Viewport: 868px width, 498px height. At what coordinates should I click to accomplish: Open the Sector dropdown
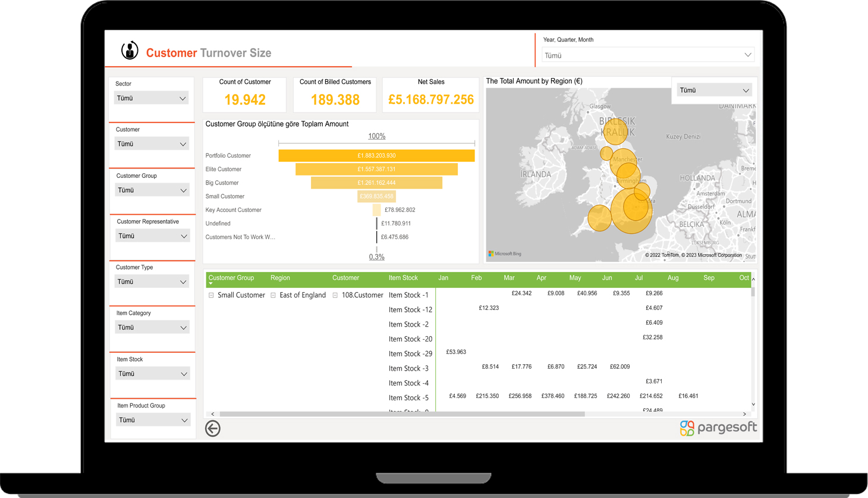151,98
